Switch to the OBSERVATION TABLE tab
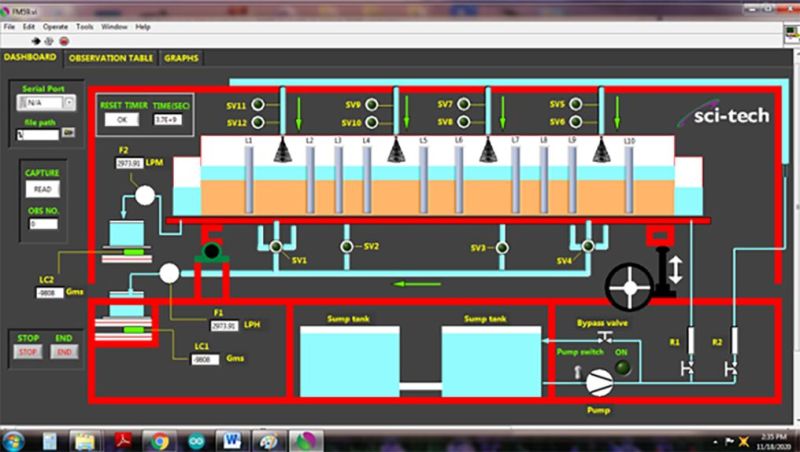Image resolution: width=800 pixels, height=452 pixels. click(x=110, y=58)
